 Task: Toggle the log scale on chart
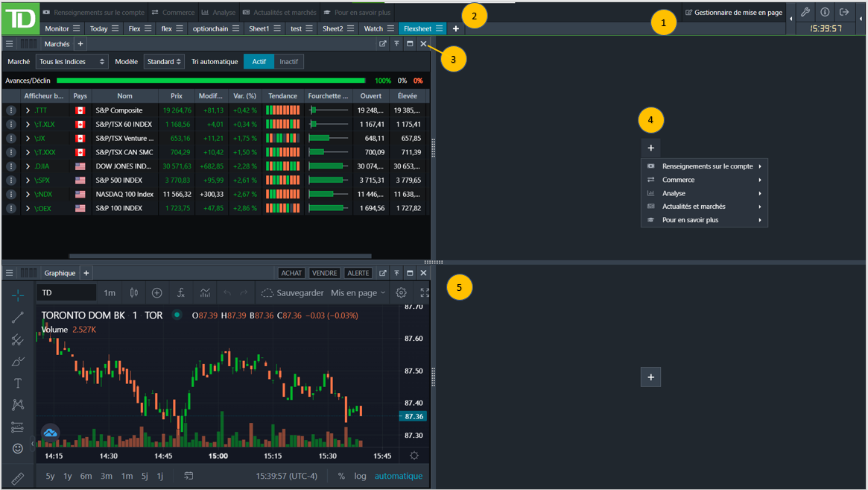360,476
